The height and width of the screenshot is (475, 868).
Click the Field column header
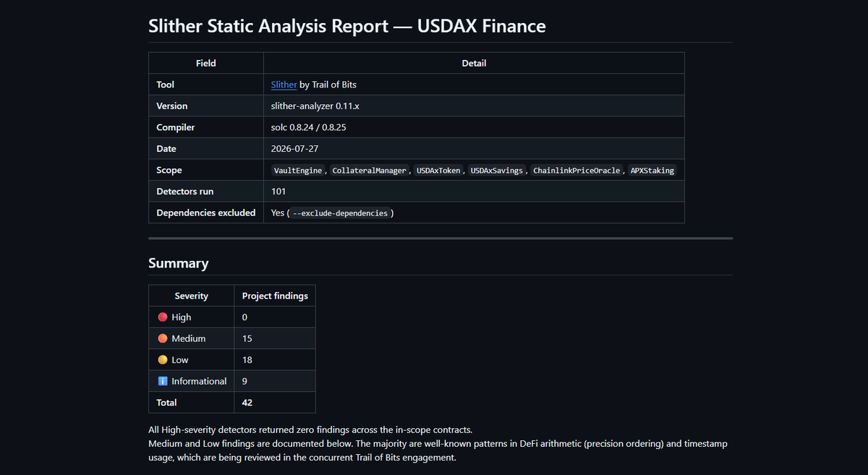[x=206, y=64]
